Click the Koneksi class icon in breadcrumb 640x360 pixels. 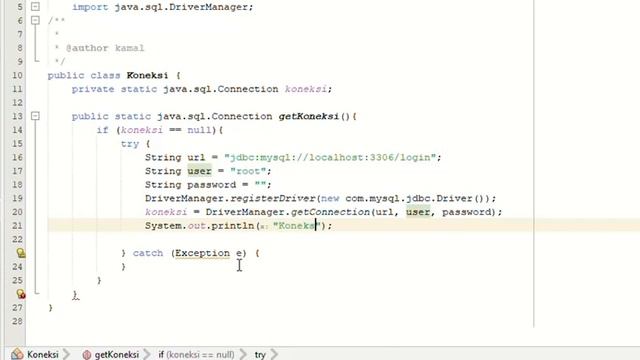[x=17, y=354]
